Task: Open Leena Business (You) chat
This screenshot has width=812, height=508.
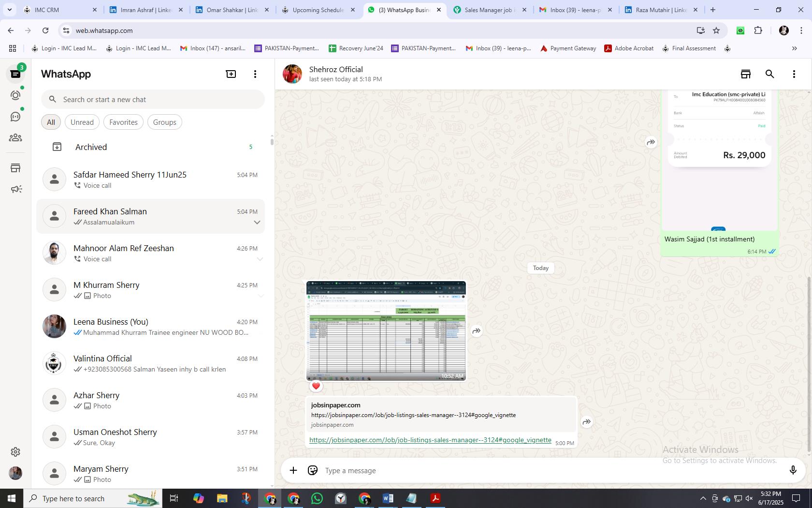Action: pyautogui.click(x=150, y=327)
